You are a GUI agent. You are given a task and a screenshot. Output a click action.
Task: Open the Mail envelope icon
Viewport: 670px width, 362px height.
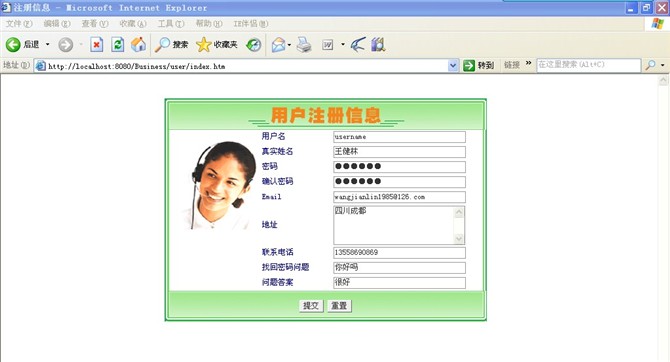click(279, 44)
